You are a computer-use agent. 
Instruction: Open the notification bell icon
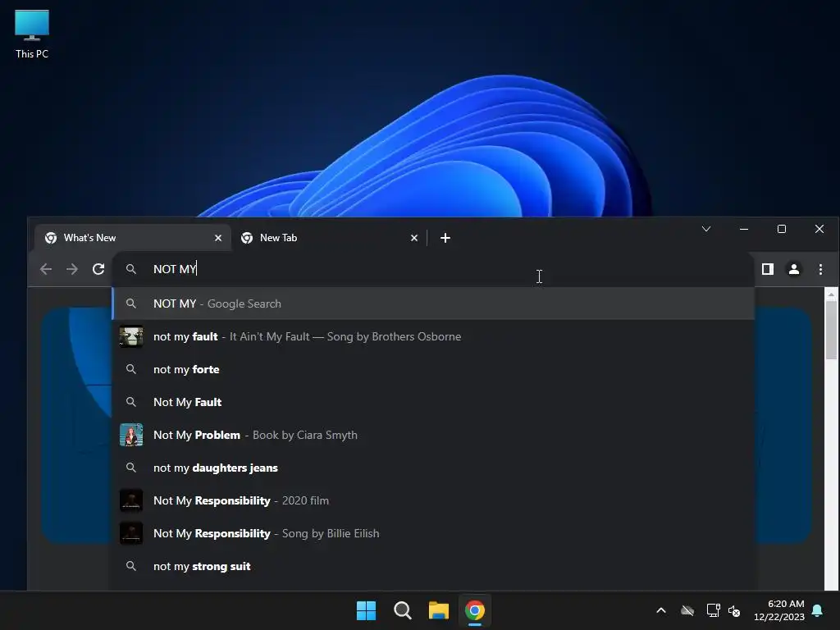818,610
